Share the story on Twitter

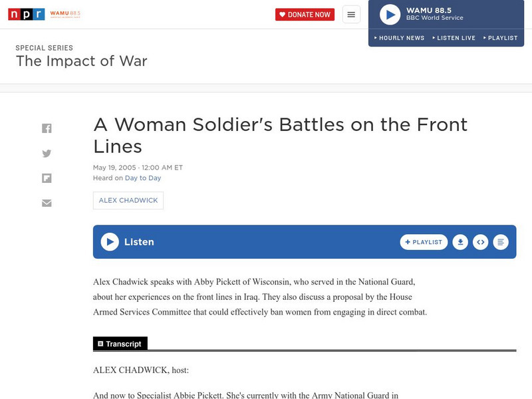click(47, 152)
